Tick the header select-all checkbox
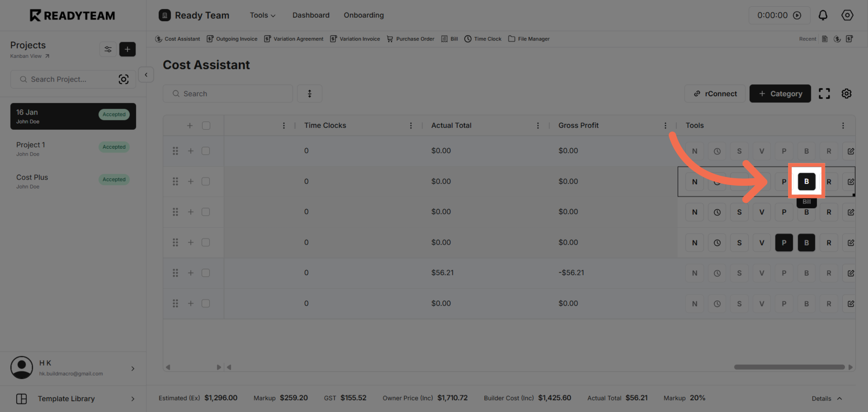Image resolution: width=868 pixels, height=412 pixels. point(206,125)
